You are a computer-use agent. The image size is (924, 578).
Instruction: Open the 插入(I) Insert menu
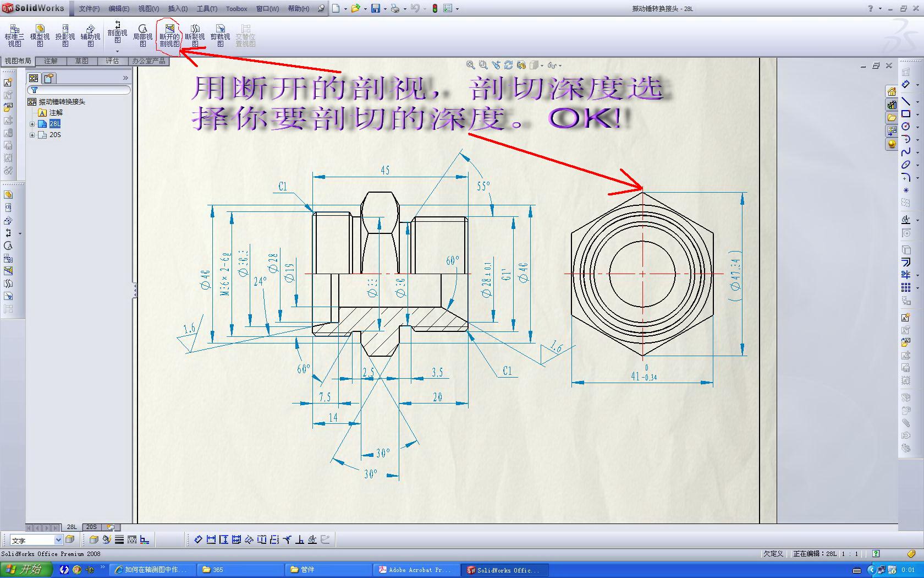click(x=178, y=9)
